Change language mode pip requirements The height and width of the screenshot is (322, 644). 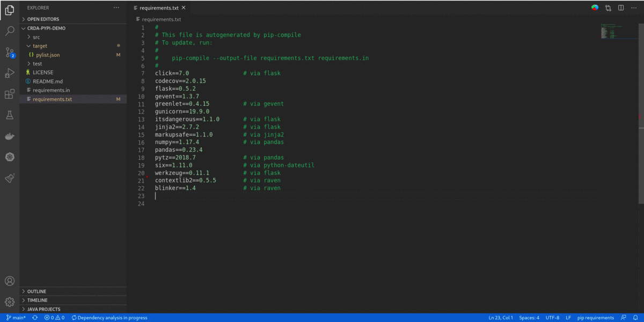pos(595,318)
